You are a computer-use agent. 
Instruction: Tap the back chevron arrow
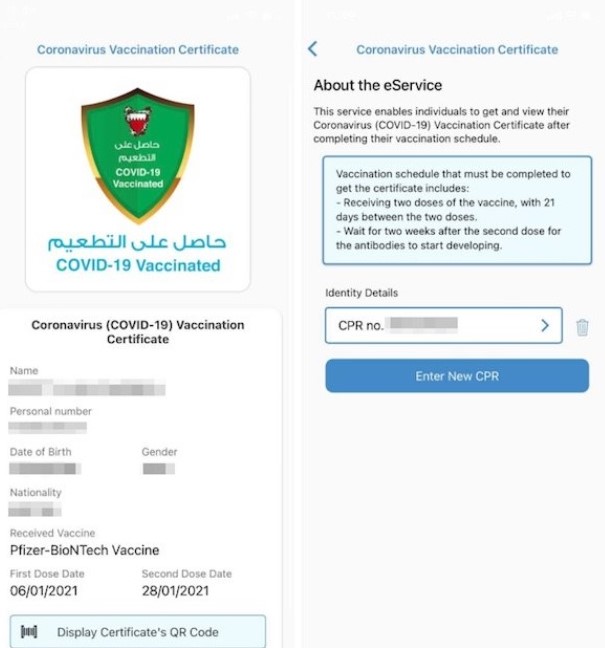click(x=313, y=49)
